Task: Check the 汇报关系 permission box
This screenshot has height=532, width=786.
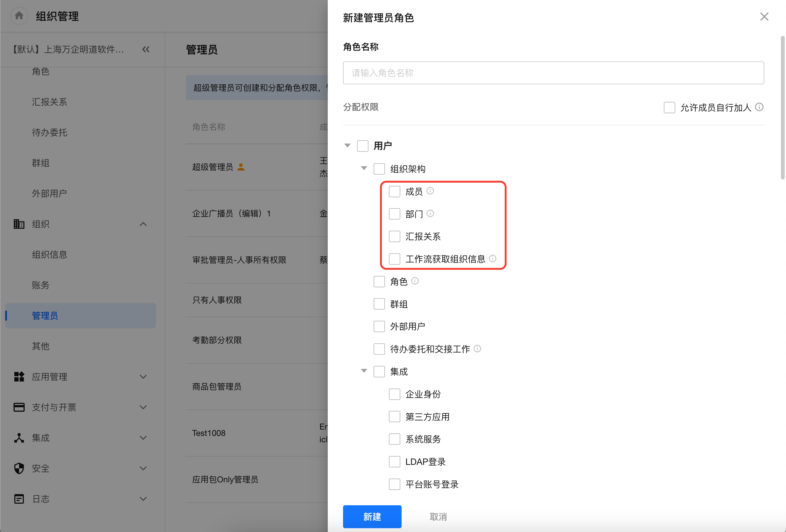Action: click(394, 236)
